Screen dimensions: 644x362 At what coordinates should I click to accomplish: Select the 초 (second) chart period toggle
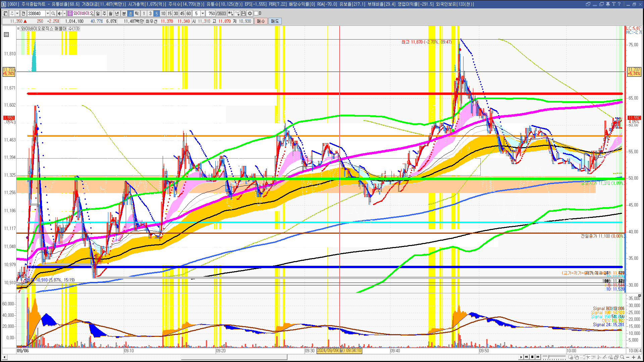click(130, 13)
